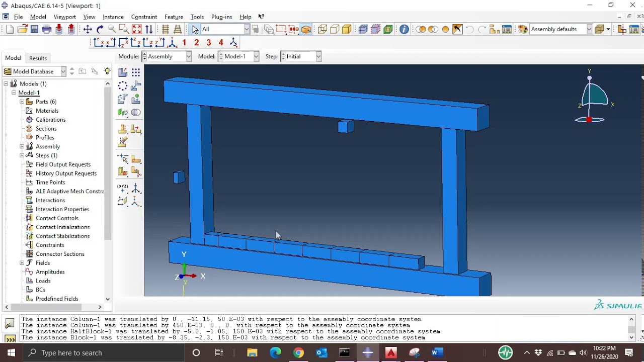
Task: Collapse the Model-1 tree node
Action: pyautogui.click(x=14, y=93)
